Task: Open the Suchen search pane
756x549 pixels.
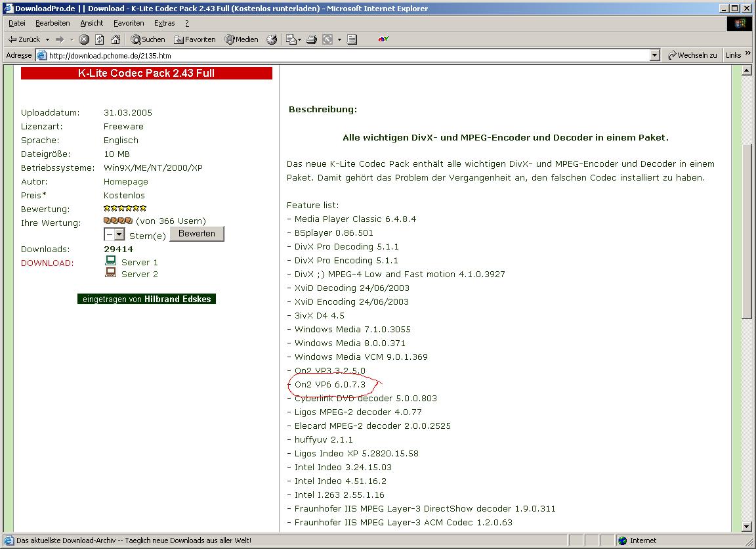Action: [x=148, y=39]
